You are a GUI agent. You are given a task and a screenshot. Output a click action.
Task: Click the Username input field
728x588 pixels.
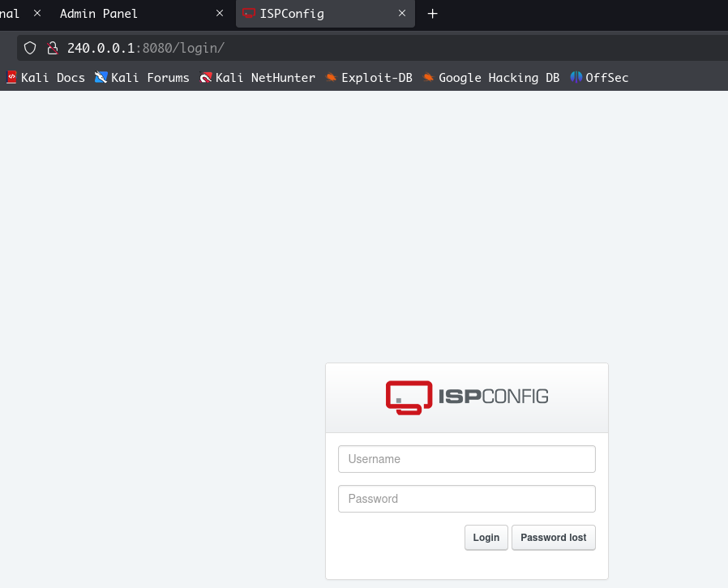click(467, 459)
